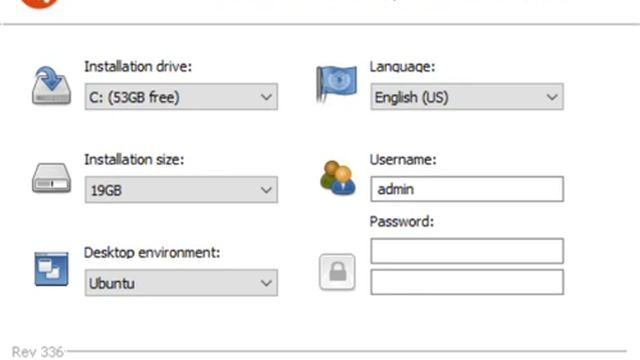This screenshot has width=640, height=360.
Task: Click the hard disk installation size icon
Action: (x=51, y=178)
